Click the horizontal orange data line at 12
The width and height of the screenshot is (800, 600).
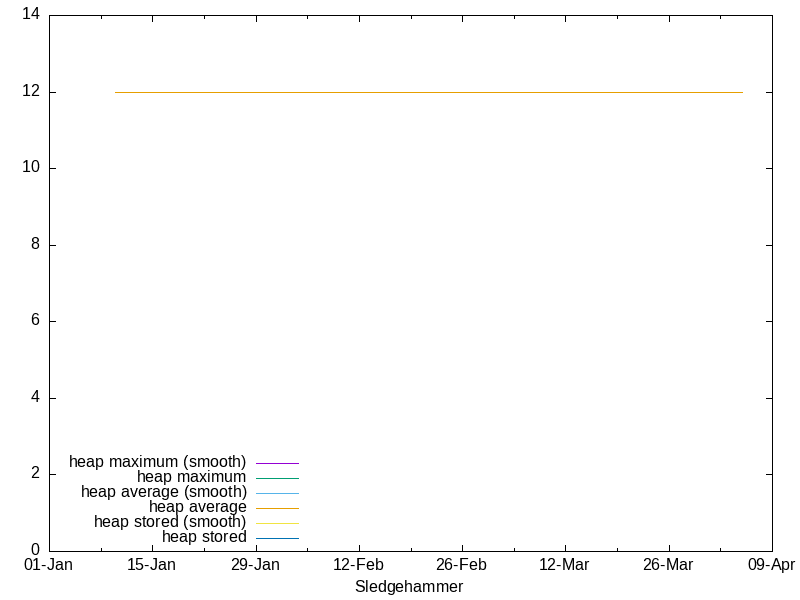(x=430, y=92)
